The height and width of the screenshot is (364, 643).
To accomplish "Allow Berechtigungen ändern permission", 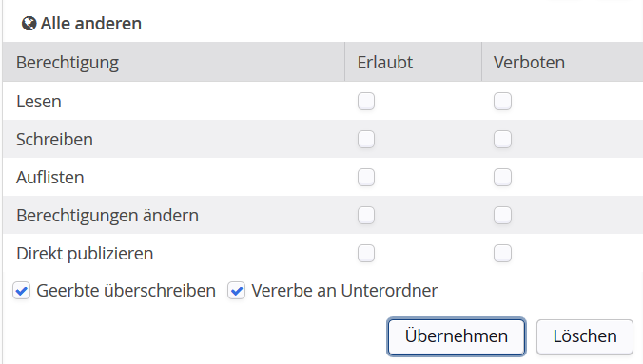I will pyautogui.click(x=366, y=215).
